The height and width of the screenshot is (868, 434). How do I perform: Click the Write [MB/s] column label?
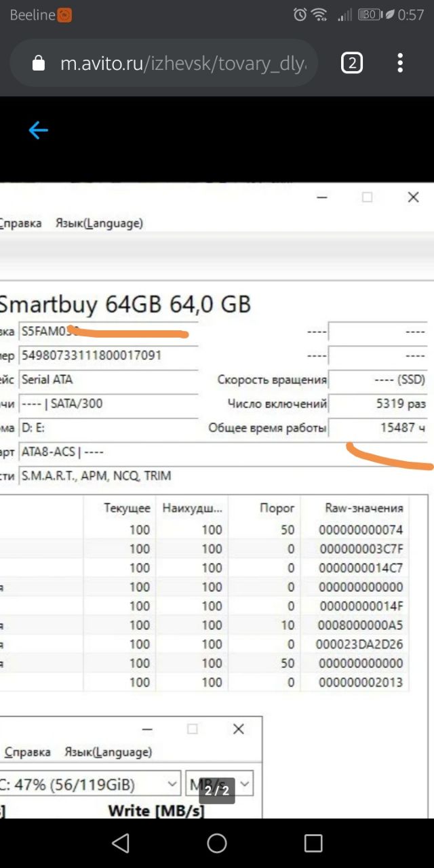point(156,810)
